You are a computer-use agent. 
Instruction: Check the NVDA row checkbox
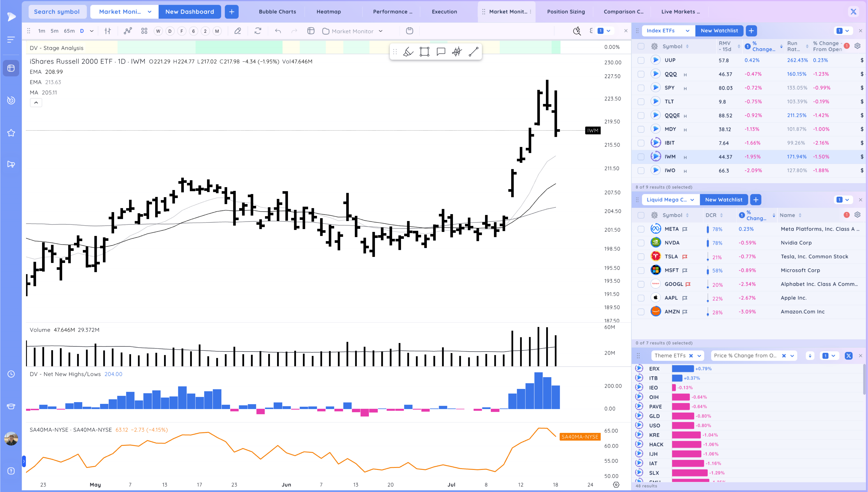(x=641, y=243)
